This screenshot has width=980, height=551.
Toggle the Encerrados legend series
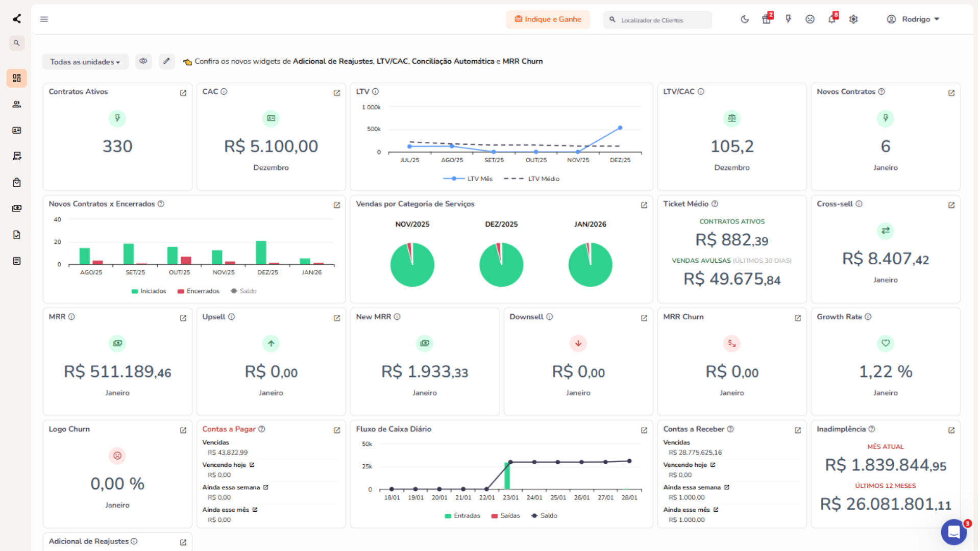(x=199, y=291)
